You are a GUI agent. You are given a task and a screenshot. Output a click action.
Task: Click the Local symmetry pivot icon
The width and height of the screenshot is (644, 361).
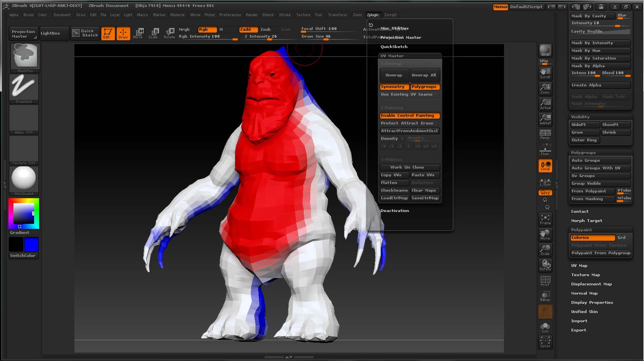tap(545, 166)
